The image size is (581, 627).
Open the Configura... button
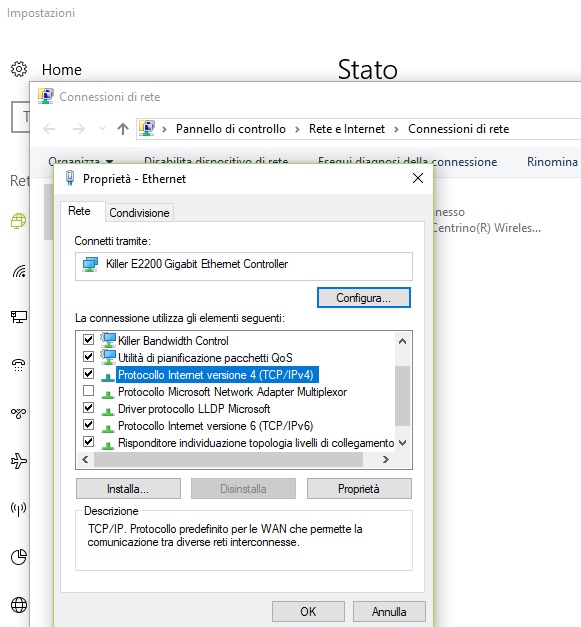(363, 298)
